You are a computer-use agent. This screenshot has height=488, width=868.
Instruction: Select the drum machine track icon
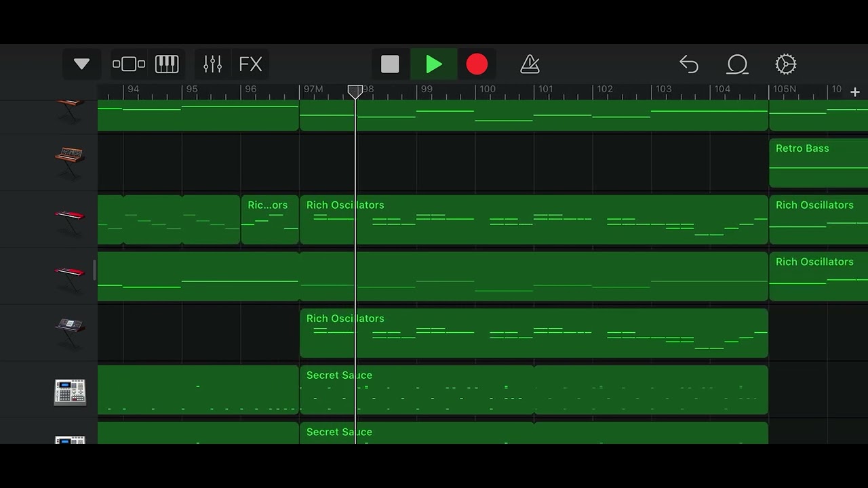click(70, 392)
